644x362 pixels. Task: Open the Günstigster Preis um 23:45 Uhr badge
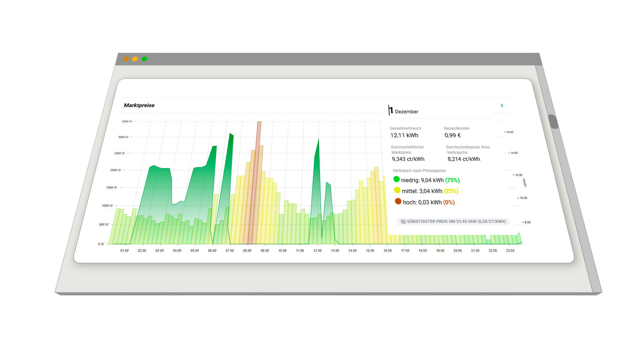point(453,222)
